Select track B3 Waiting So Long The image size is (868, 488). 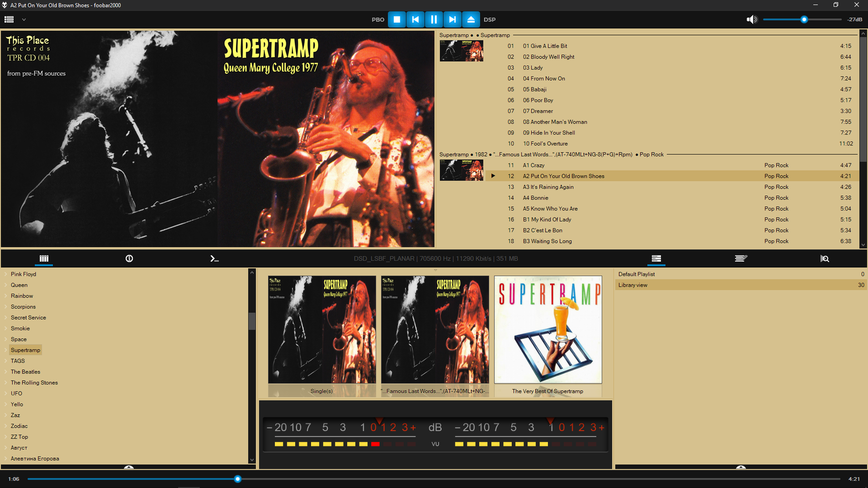pyautogui.click(x=674, y=241)
